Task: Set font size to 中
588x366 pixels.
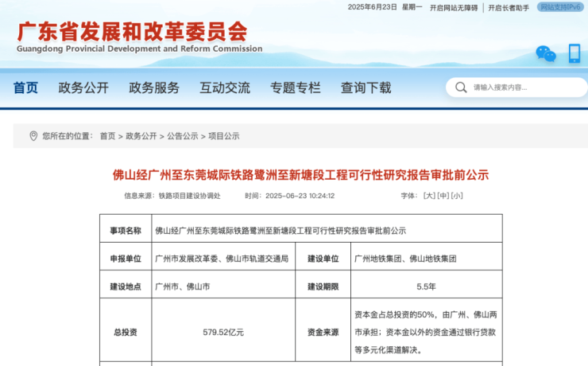Action: coord(443,196)
